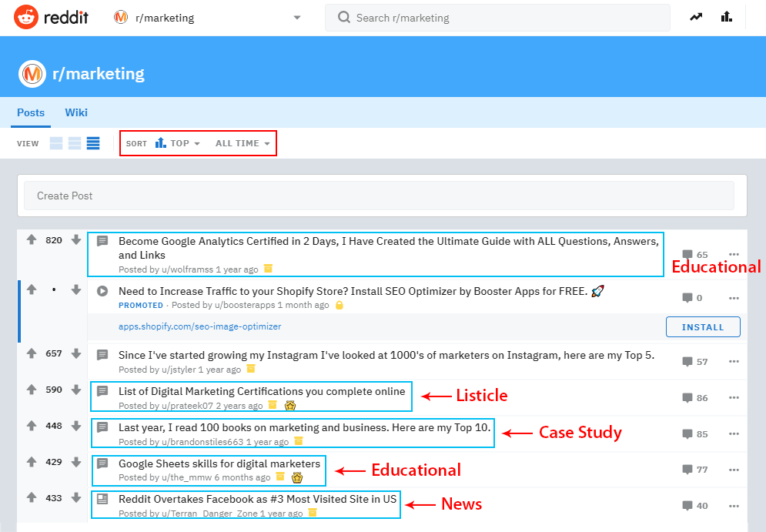Open more options for 100 books post
This screenshot has height=532, width=766.
tap(734, 433)
